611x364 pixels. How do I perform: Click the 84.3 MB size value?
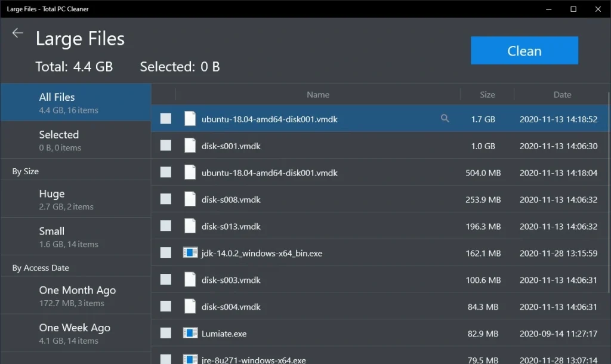[483, 307]
